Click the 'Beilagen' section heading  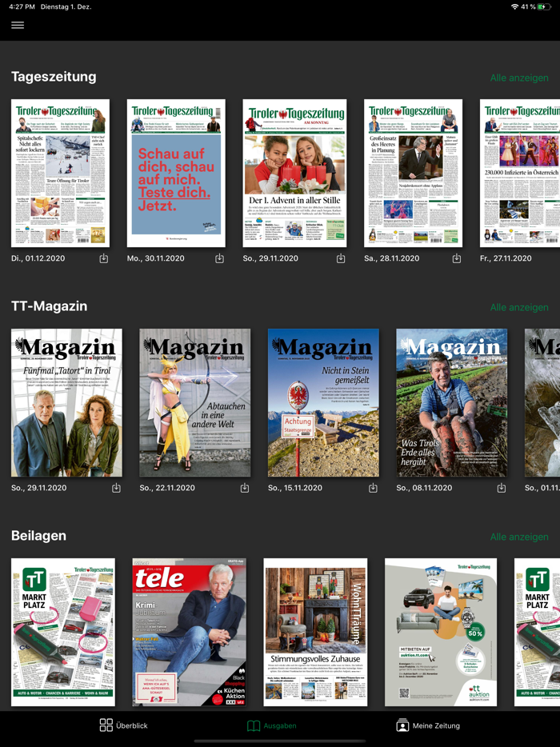pos(38,536)
